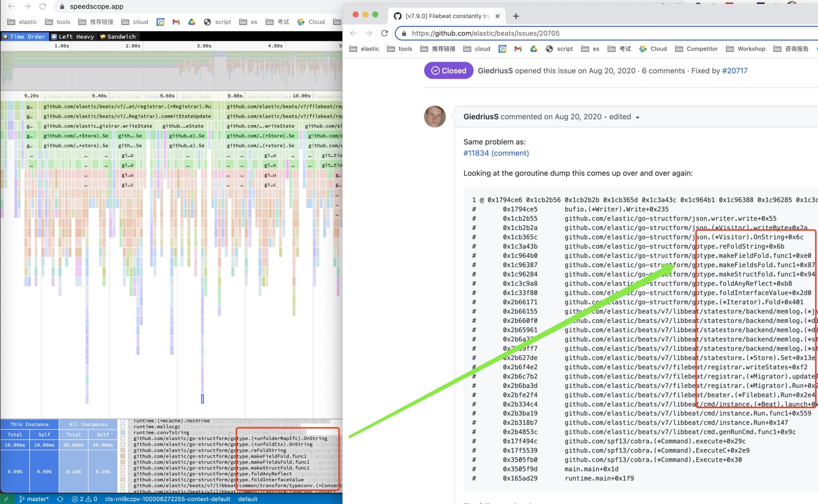Switch to Sandwich view in speedscope
Image resolution: width=818 pixels, height=504 pixels.
pos(118,36)
